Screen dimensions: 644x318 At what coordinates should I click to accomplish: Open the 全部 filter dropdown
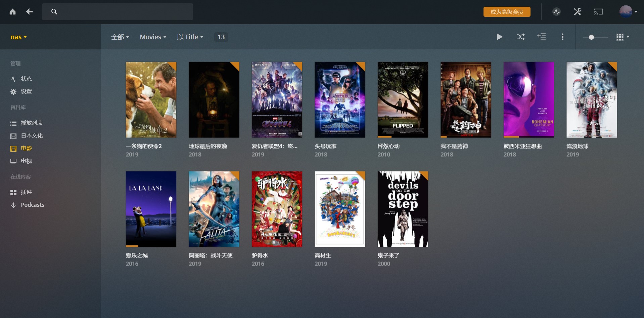tap(120, 37)
